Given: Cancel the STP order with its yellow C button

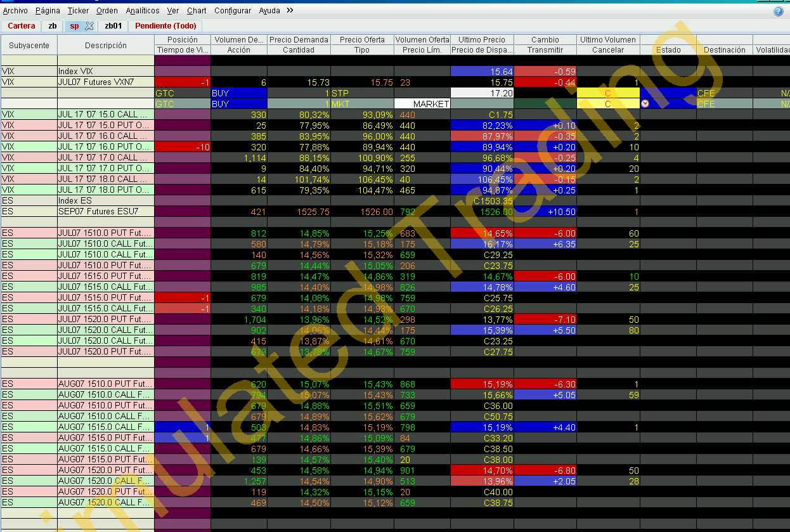Looking at the screenshot, I should click(x=608, y=93).
